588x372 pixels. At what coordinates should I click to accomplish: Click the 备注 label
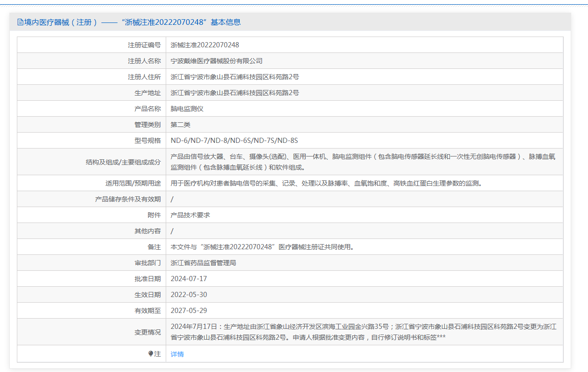point(154,247)
